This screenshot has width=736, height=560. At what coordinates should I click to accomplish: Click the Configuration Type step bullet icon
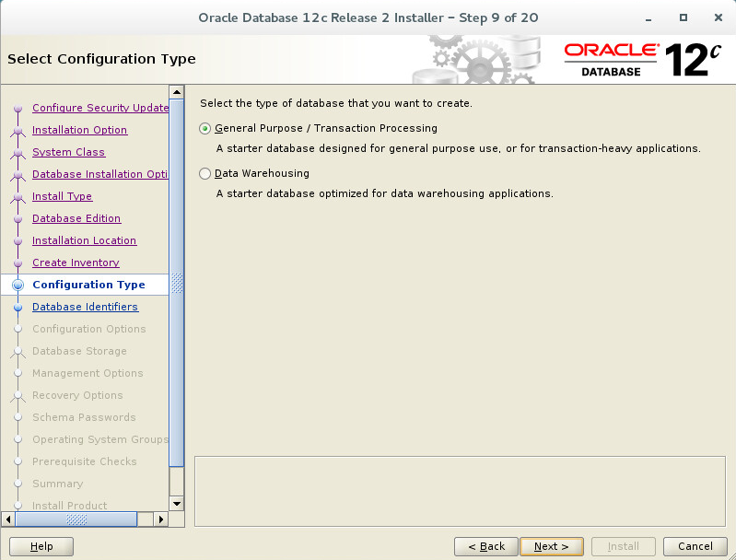(x=18, y=285)
